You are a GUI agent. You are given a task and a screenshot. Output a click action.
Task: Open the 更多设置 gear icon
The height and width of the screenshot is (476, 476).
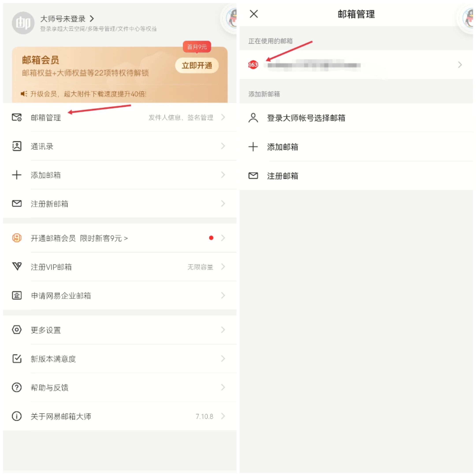pos(17,330)
